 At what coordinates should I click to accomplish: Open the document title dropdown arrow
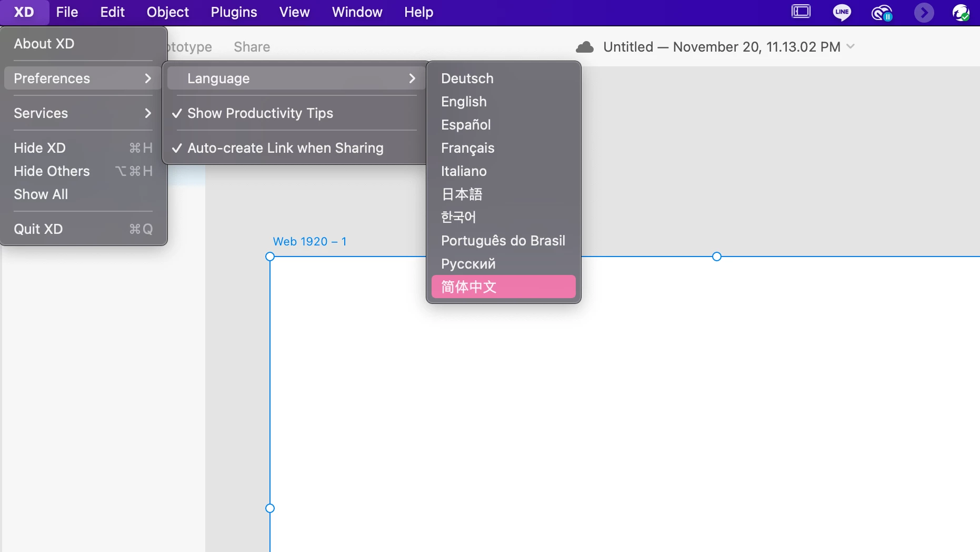851,46
